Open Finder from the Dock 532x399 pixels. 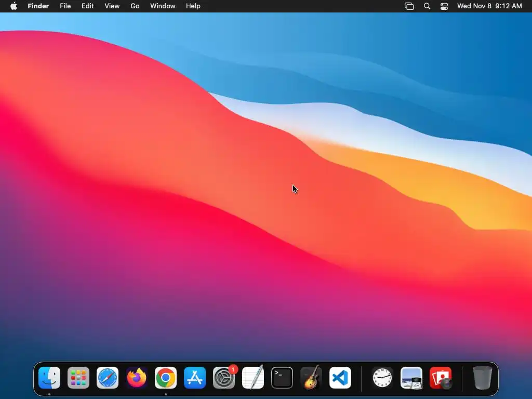[49, 378]
